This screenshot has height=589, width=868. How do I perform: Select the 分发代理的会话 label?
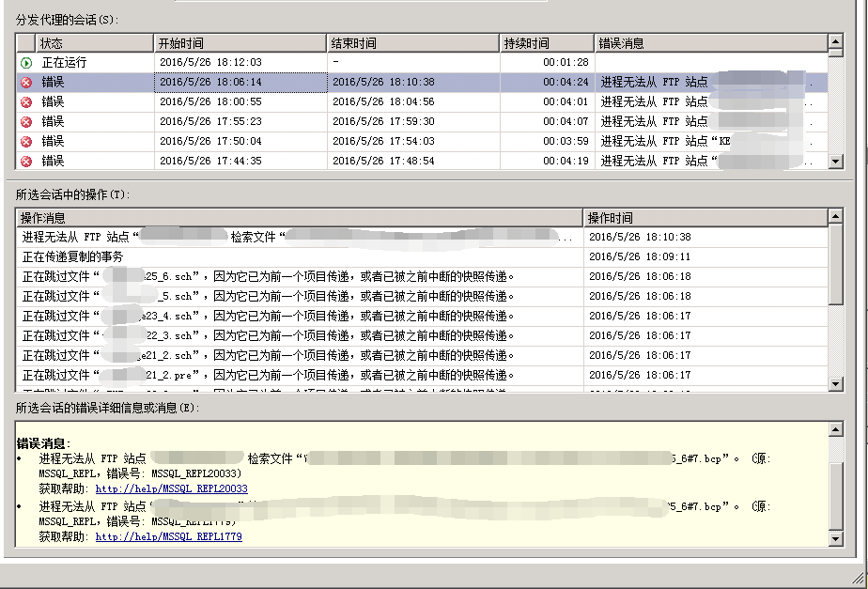(x=68, y=20)
